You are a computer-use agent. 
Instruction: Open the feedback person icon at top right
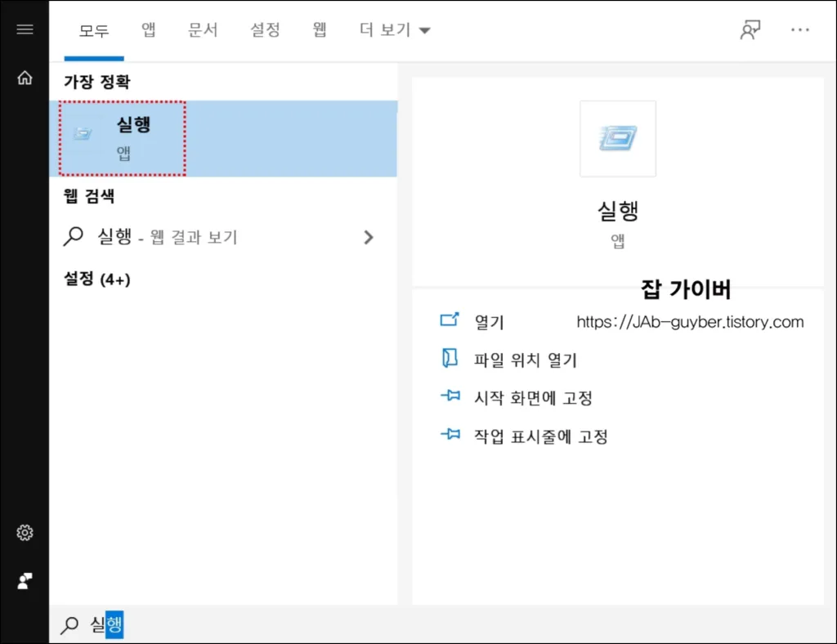[x=750, y=27]
